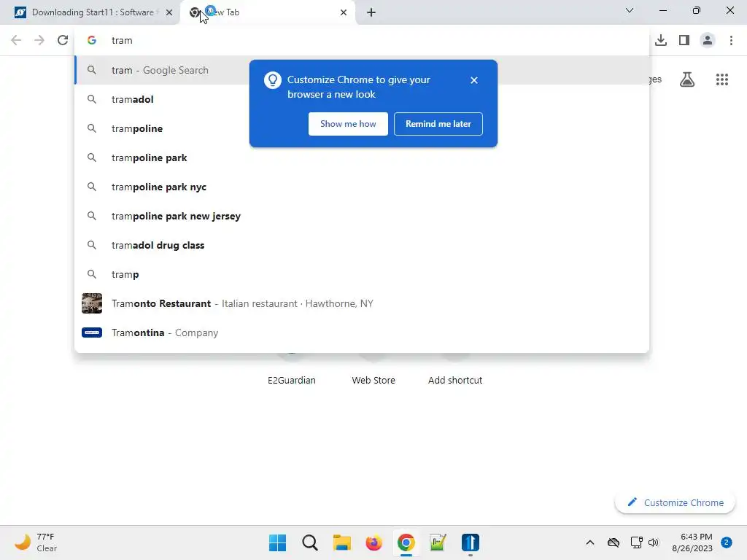Screen dimensions: 747x560
Task: Open Chrome downloads tray icon
Action: (x=661, y=41)
